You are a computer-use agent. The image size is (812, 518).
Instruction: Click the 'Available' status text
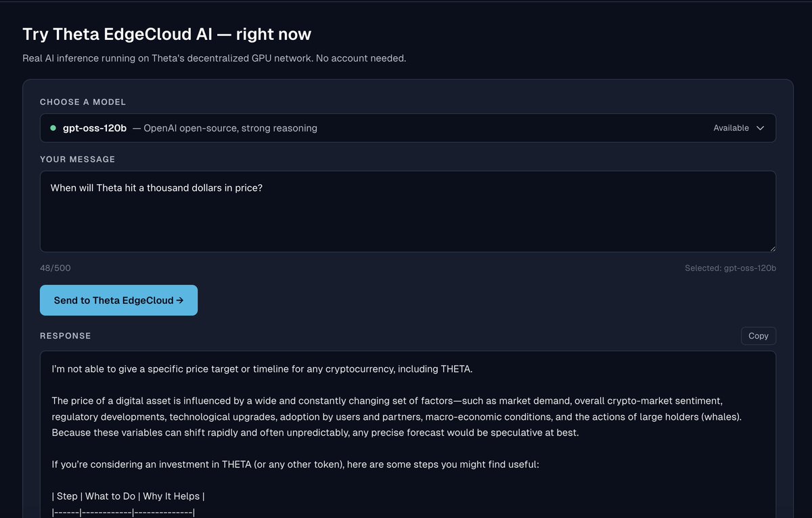tap(731, 128)
